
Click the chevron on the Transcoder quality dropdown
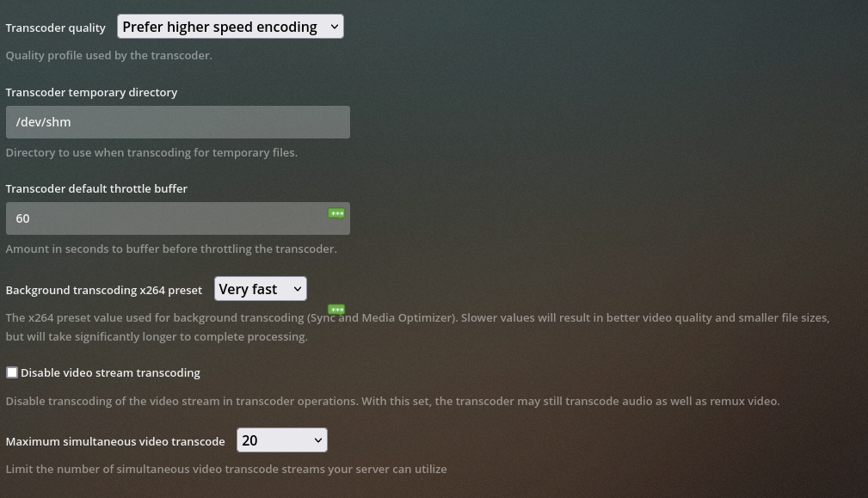click(x=334, y=26)
